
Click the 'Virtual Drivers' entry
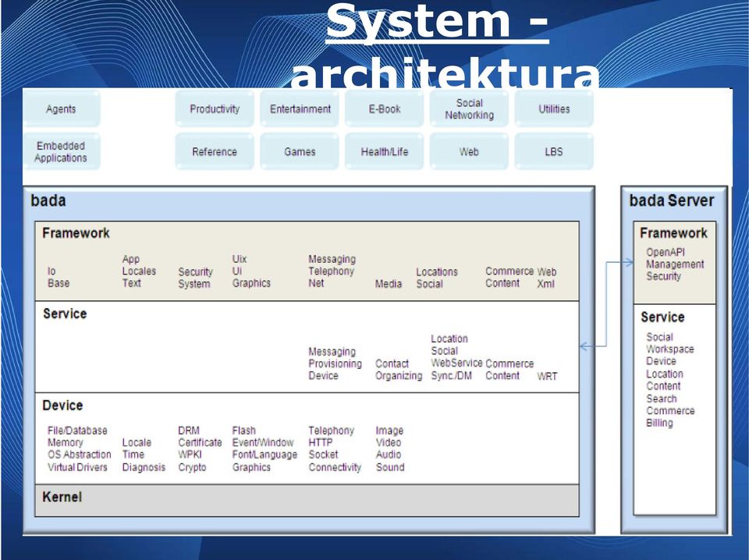pyautogui.click(x=77, y=467)
